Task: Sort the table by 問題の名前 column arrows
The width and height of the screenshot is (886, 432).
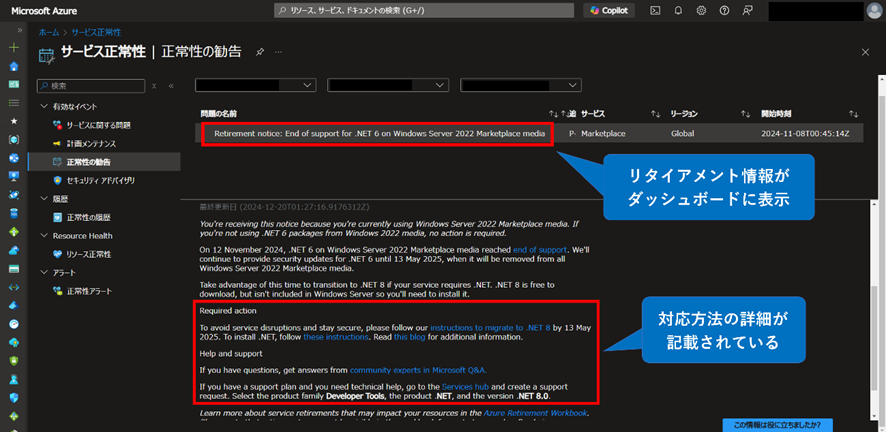Action: tap(553, 114)
